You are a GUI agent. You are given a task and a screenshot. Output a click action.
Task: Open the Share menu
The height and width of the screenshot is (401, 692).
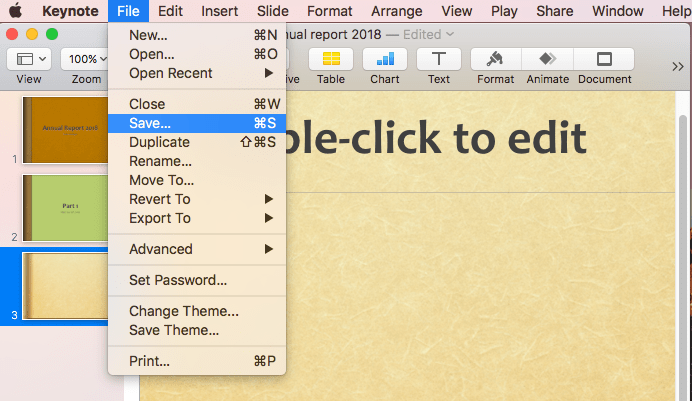click(555, 11)
